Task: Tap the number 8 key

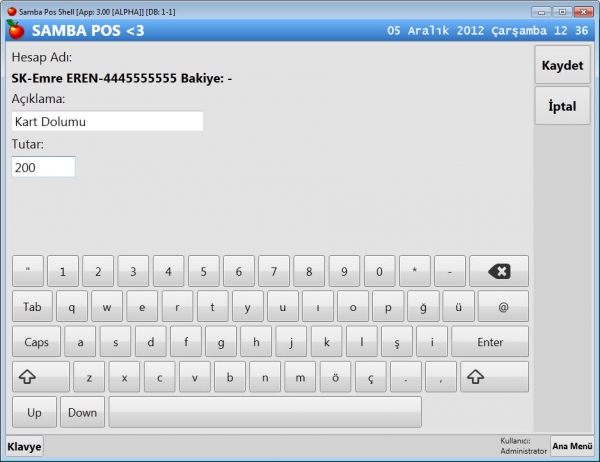Action: (x=309, y=271)
